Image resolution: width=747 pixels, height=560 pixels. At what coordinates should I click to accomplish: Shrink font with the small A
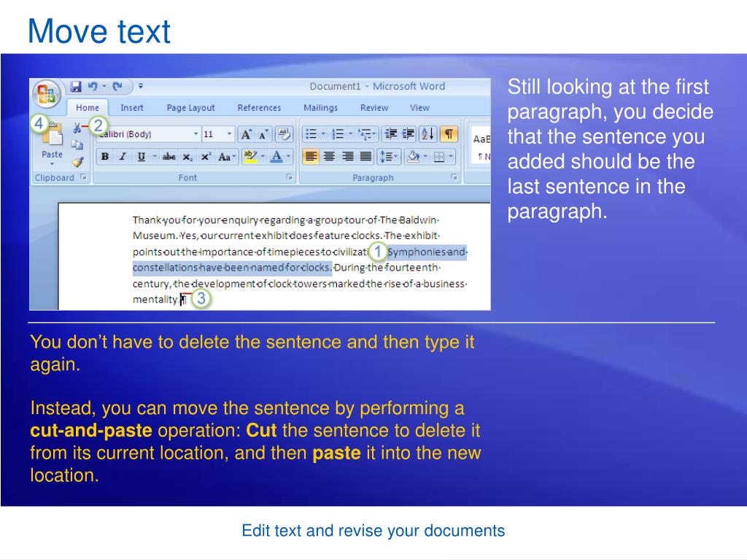[x=263, y=134]
